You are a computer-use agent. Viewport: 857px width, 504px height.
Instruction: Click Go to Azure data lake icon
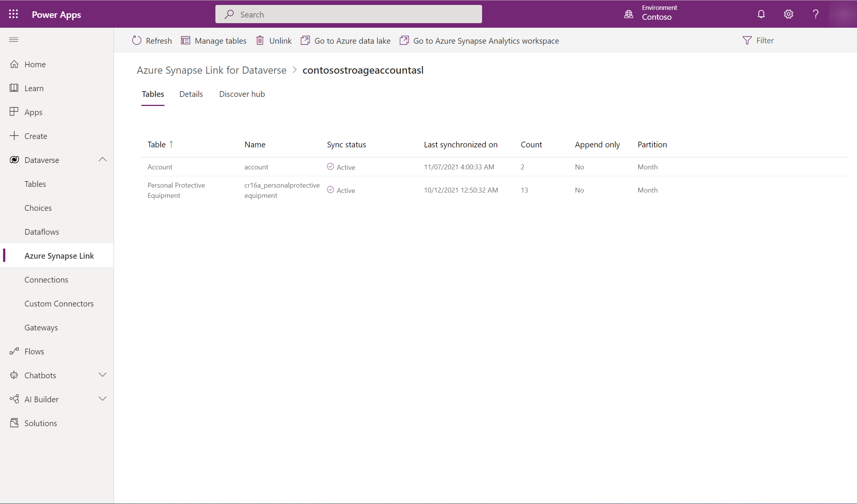click(x=305, y=40)
